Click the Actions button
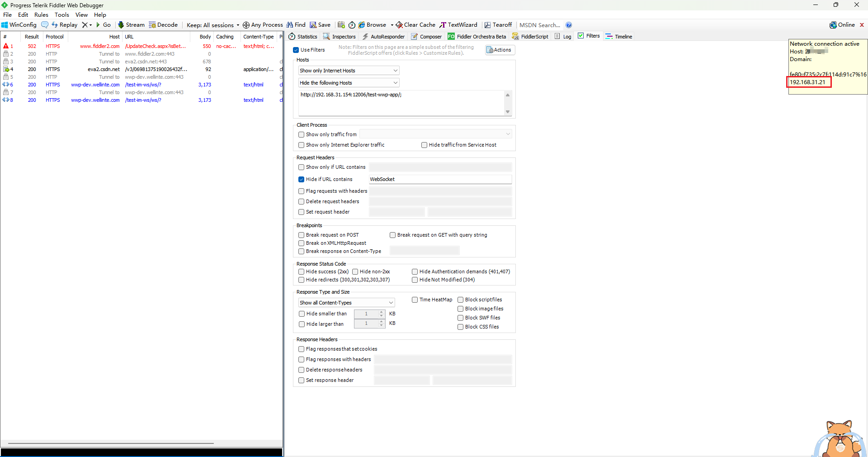Screen dimensions: 868x457 (500, 50)
